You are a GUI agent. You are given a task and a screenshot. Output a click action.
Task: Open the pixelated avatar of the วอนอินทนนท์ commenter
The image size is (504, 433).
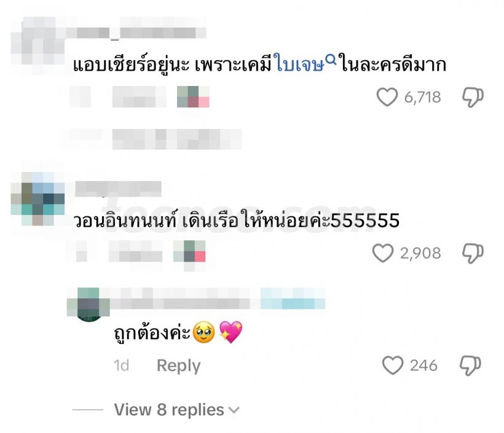37,199
